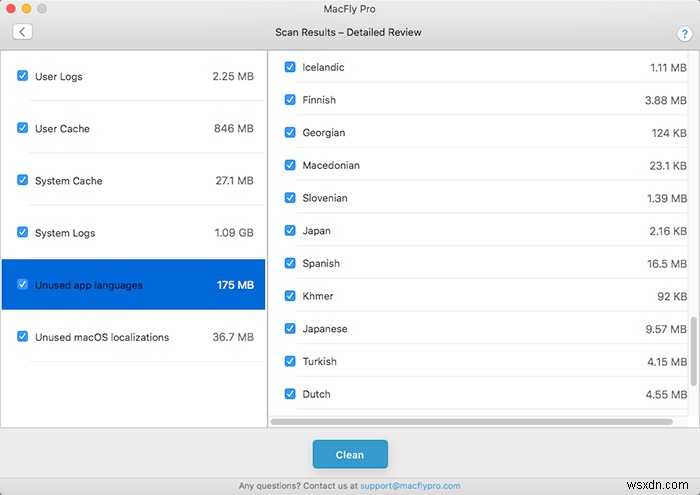The image size is (700, 495).
Task: Toggle the System Logs checkbox
Action: tap(23, 232)
